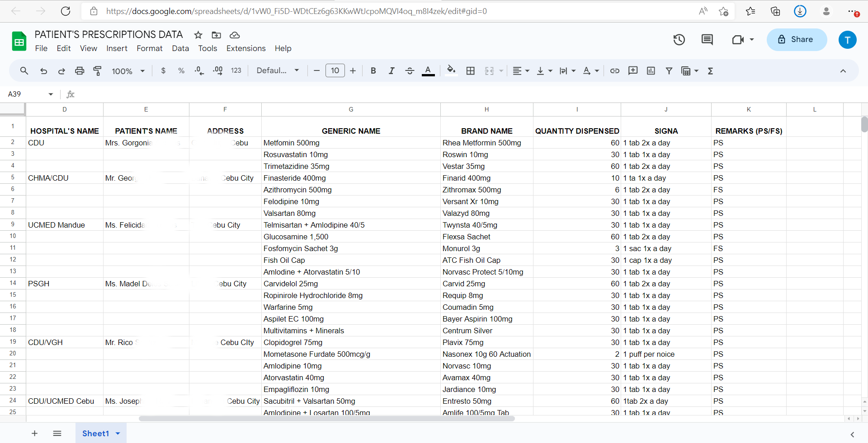Refresh the browser page
The height and width of the screenshot is (443, 868).
66,11
